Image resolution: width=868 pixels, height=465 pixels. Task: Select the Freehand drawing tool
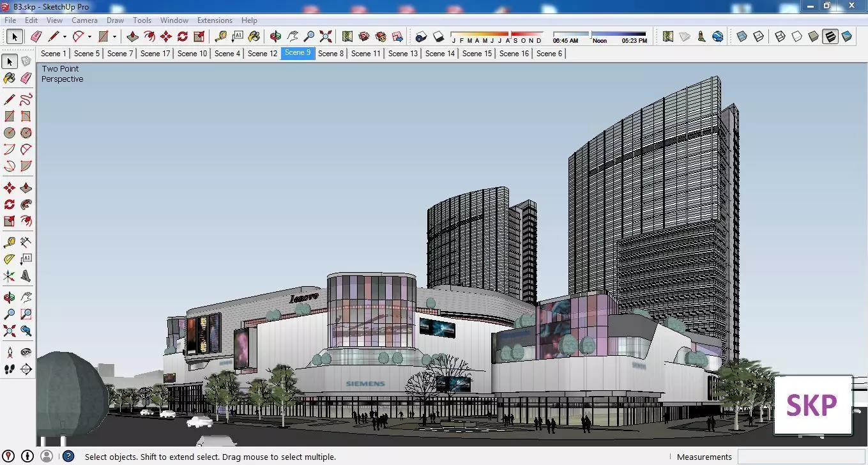(x=26, y=99)
